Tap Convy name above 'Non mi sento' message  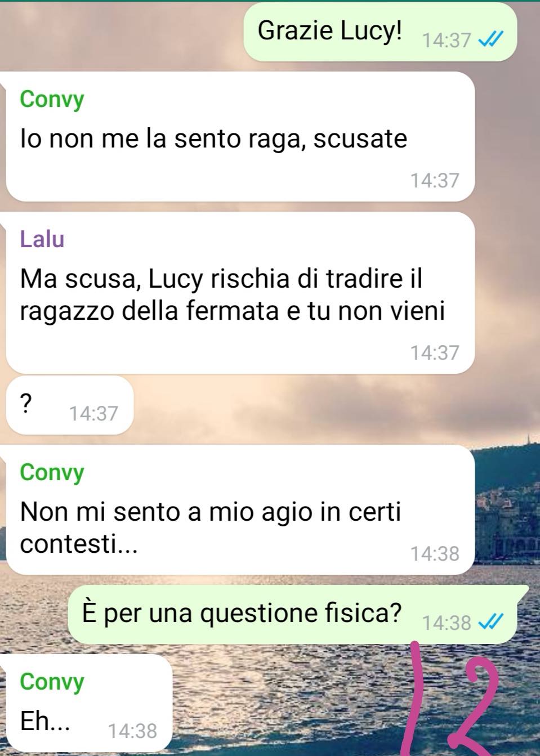(52, 472)
